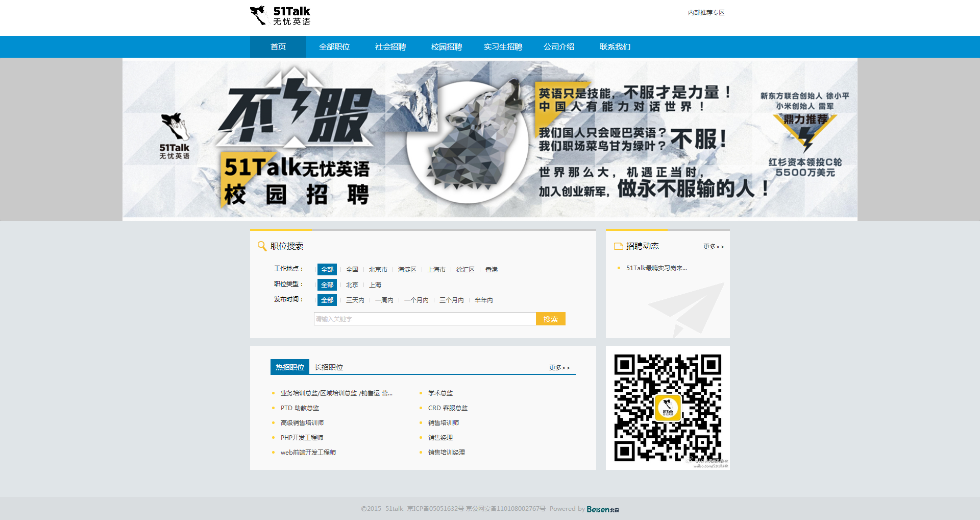The height and width of the screenshot is (520, 980).
Task: Select 全国 work location filter
Action: 352,270
